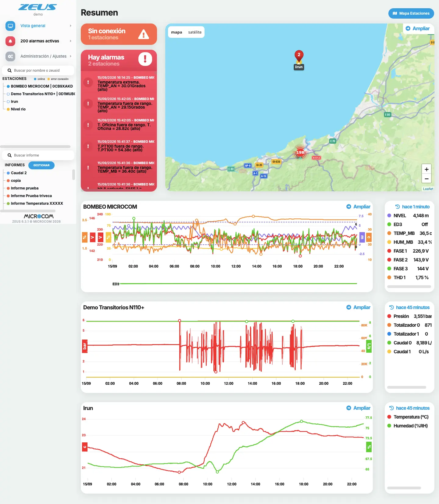
Task: Toggle the TEMP_MB series in the legend
Action: click(x=409, y=233)
